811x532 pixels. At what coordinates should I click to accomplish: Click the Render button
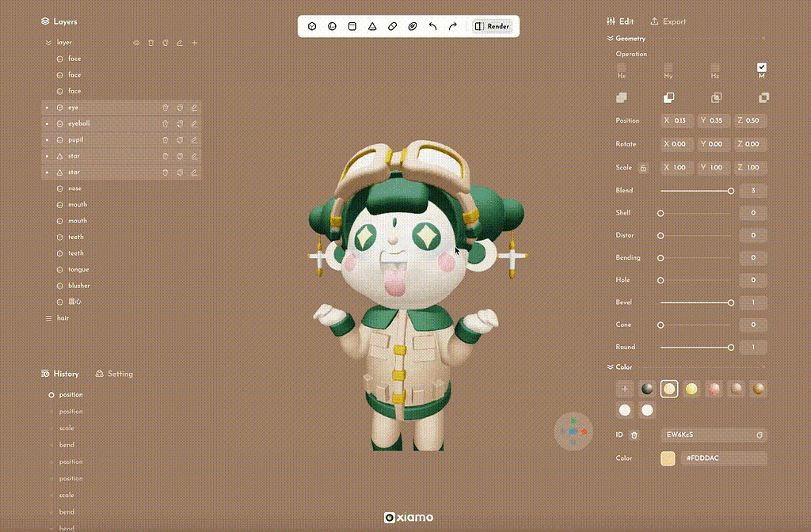pos(491,25)
